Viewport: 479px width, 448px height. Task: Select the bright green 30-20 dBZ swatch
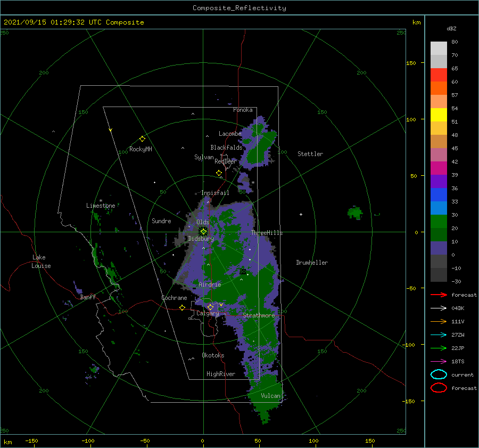point(439,222)
